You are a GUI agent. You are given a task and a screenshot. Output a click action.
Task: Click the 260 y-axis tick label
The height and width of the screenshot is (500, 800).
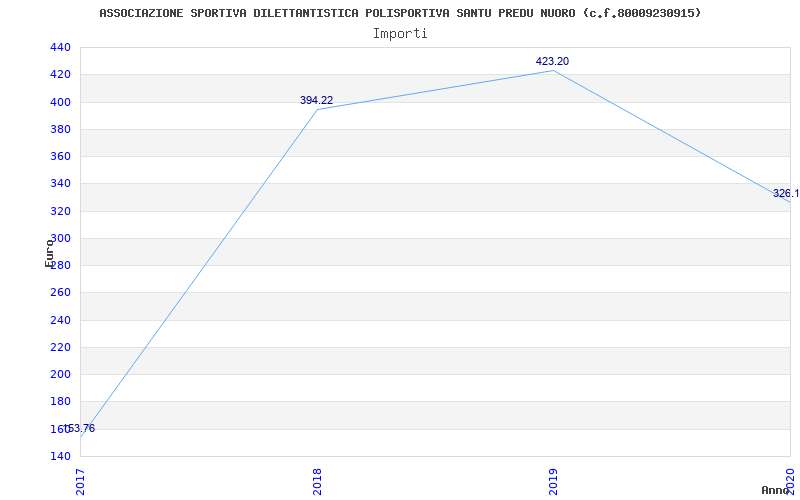60,292
